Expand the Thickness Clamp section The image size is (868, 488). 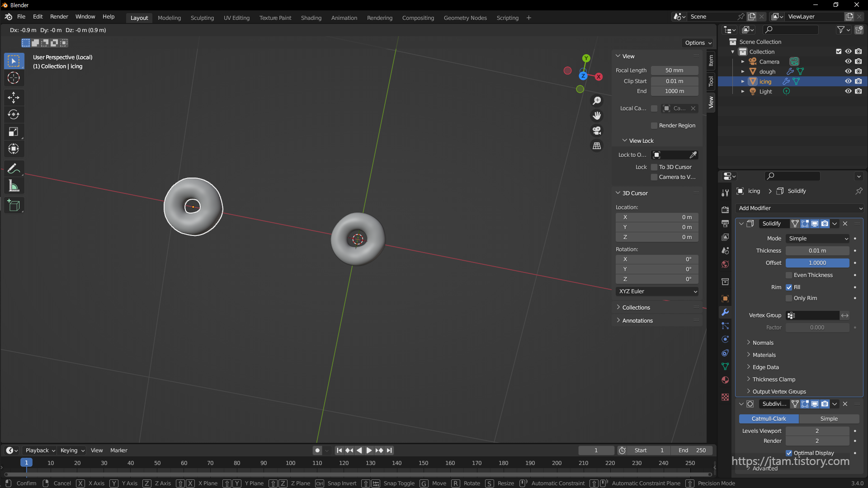[x=774, y=380]
